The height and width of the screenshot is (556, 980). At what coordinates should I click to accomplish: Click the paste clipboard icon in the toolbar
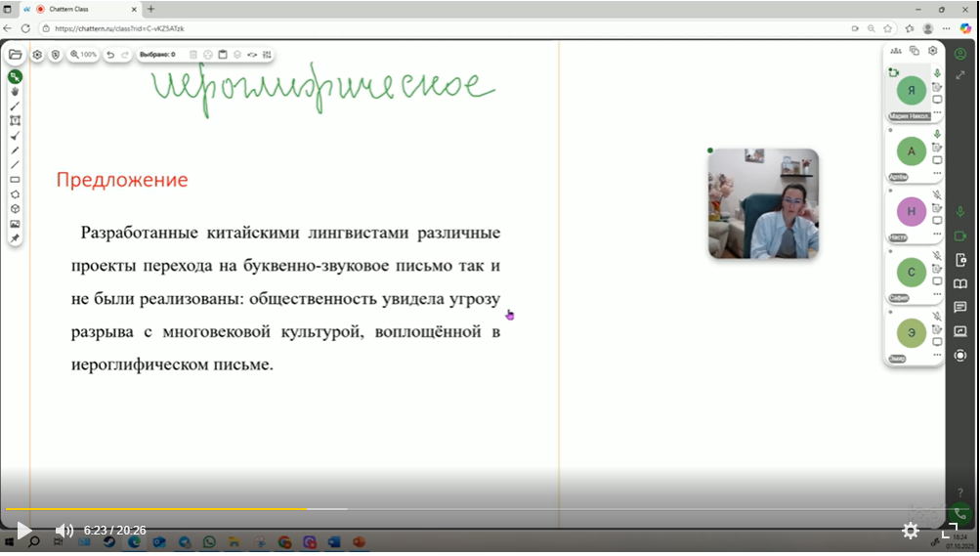click(223, 55)
